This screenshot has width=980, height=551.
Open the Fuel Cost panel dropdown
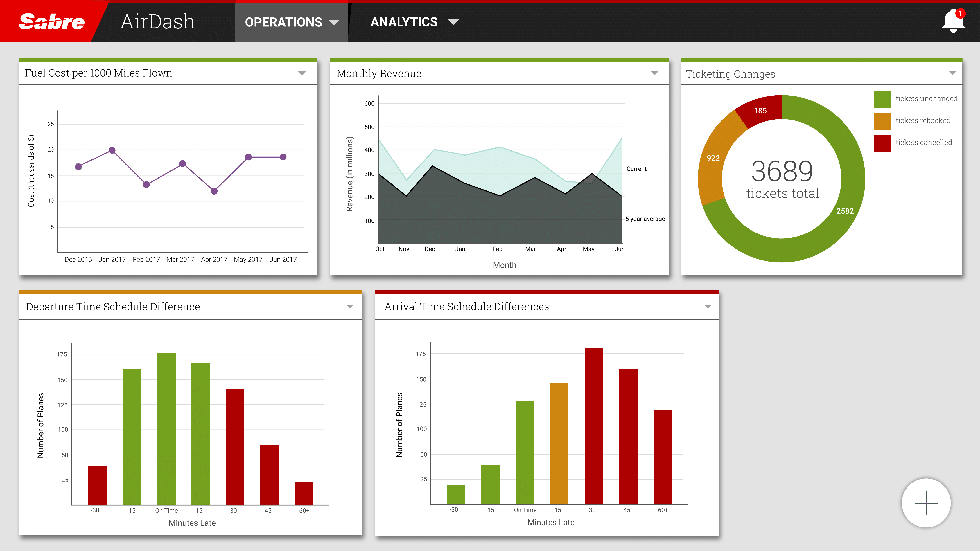[x=302, y=73]
